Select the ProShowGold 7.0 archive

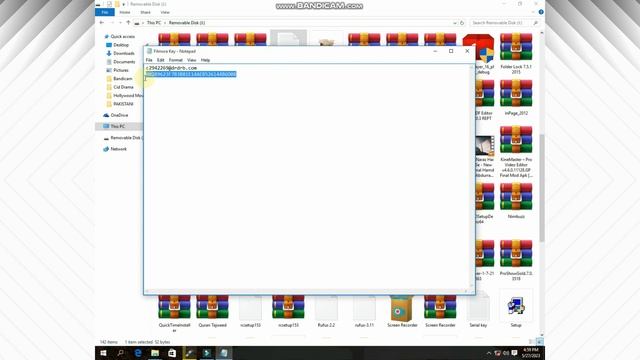516,260
